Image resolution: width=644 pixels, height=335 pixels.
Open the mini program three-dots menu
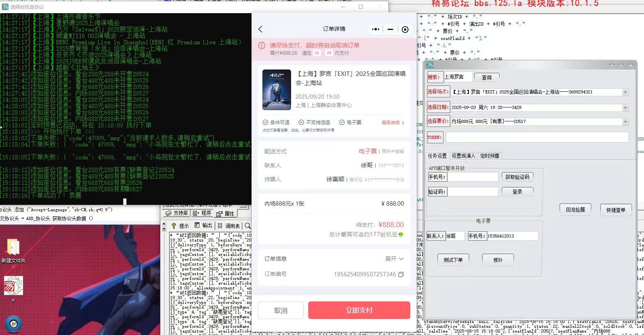[376, 29]
